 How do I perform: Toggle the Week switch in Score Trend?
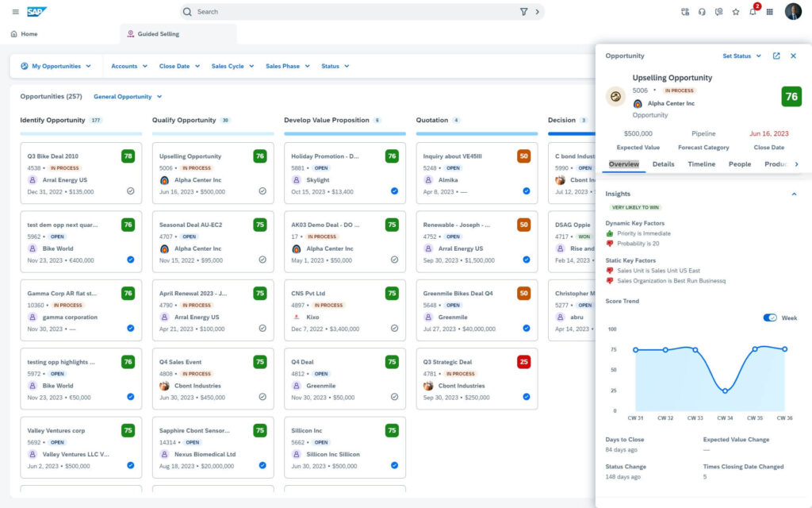click(770, 317)
